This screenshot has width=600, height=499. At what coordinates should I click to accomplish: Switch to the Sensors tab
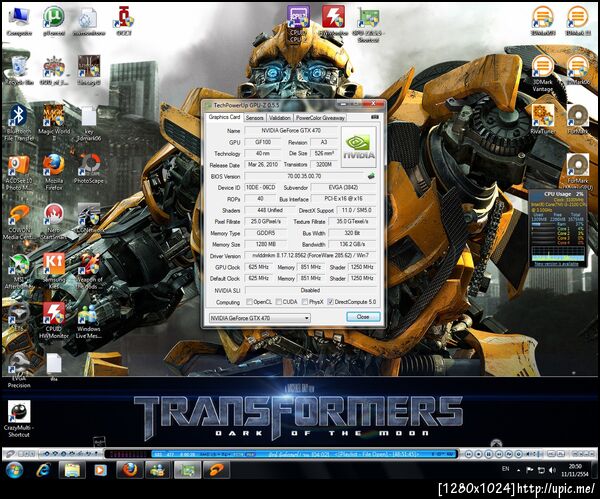[254, 117]
